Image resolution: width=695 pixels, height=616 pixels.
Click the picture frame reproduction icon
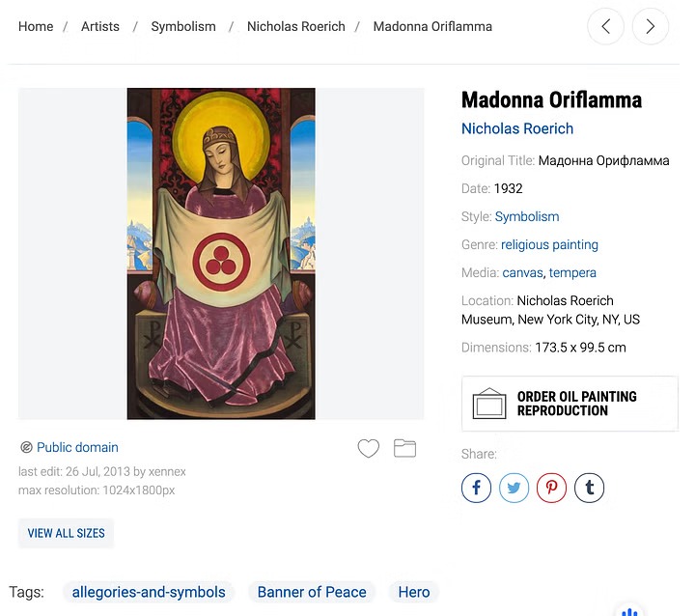[489, 404]
